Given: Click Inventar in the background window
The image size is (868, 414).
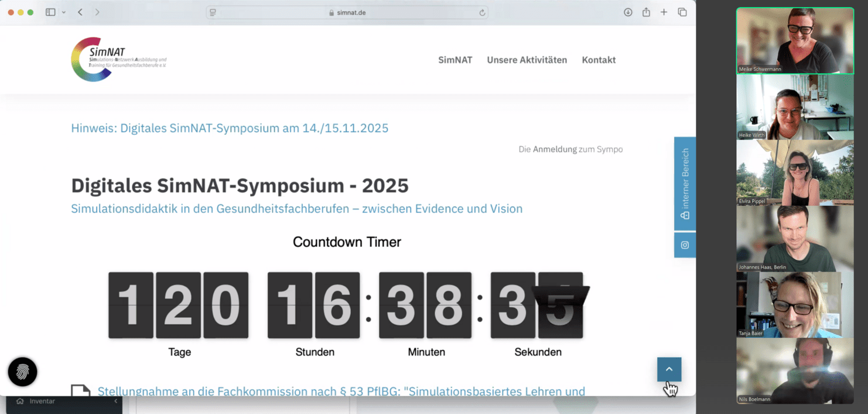Looking at the screenshot, I should pos(42,401).
